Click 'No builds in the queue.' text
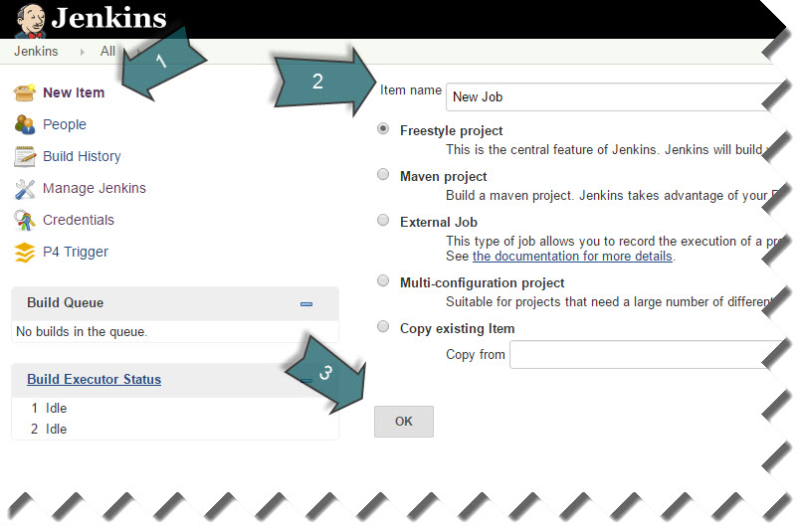This screenshot has height=532, width=801. point(82,332)
